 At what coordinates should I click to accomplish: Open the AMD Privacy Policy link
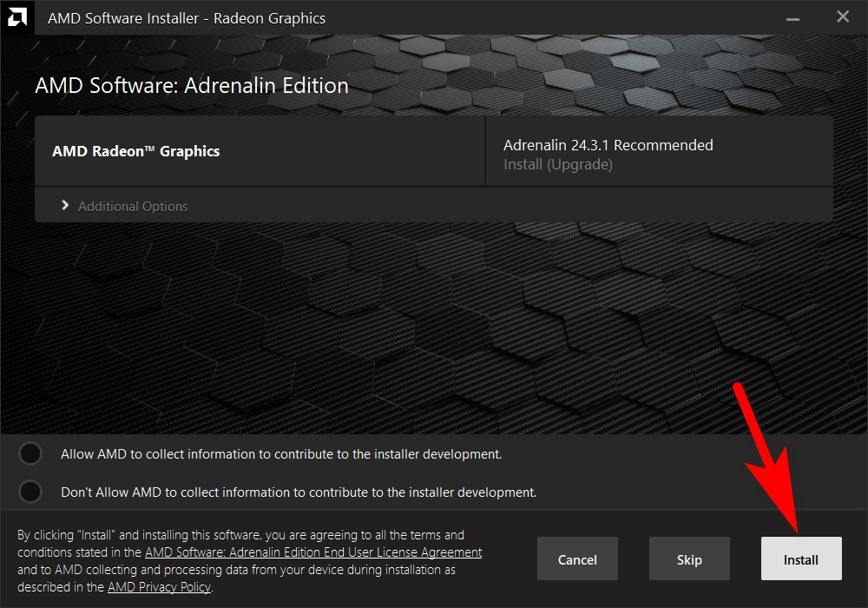(159, 587)
